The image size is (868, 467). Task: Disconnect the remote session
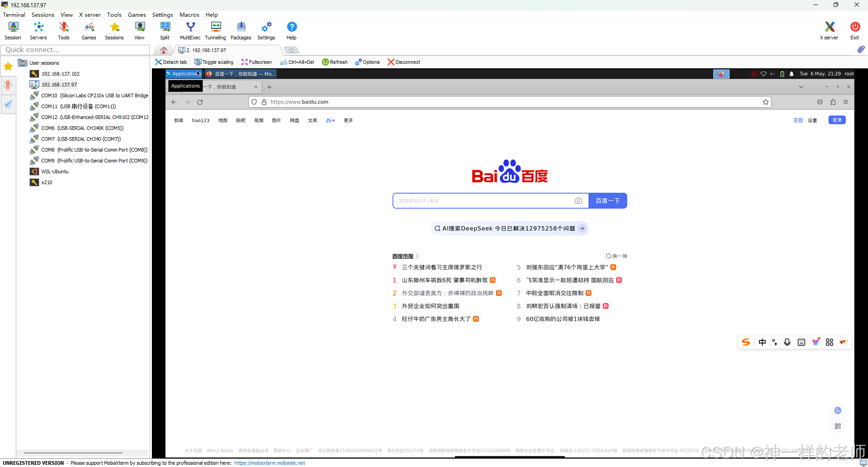coord(404,62)
